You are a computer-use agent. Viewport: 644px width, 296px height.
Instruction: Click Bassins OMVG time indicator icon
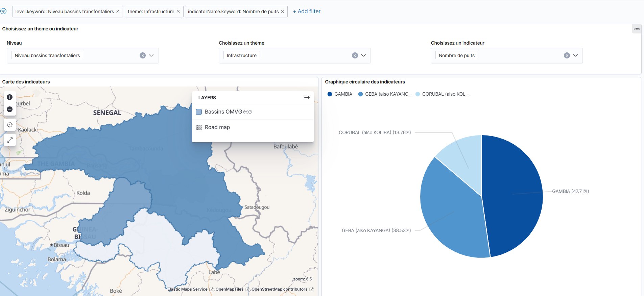point(250,112)
